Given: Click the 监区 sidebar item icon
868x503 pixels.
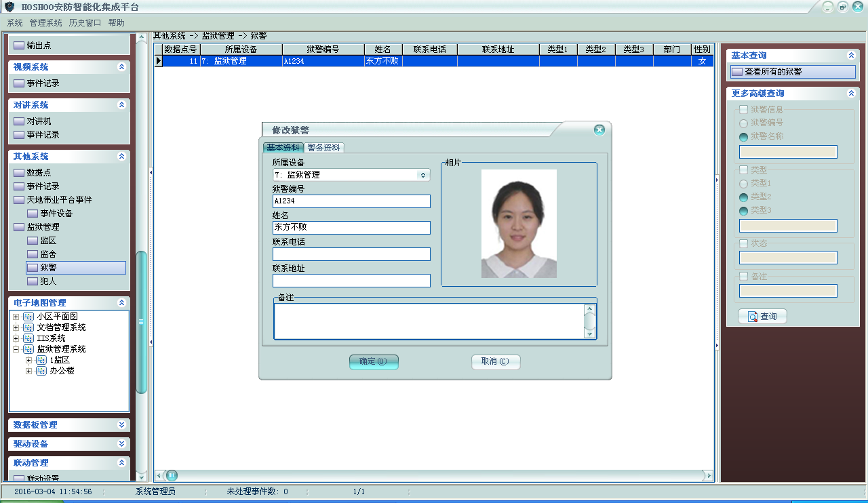Looking at the screenshot, I should click(x=33, y=241).
